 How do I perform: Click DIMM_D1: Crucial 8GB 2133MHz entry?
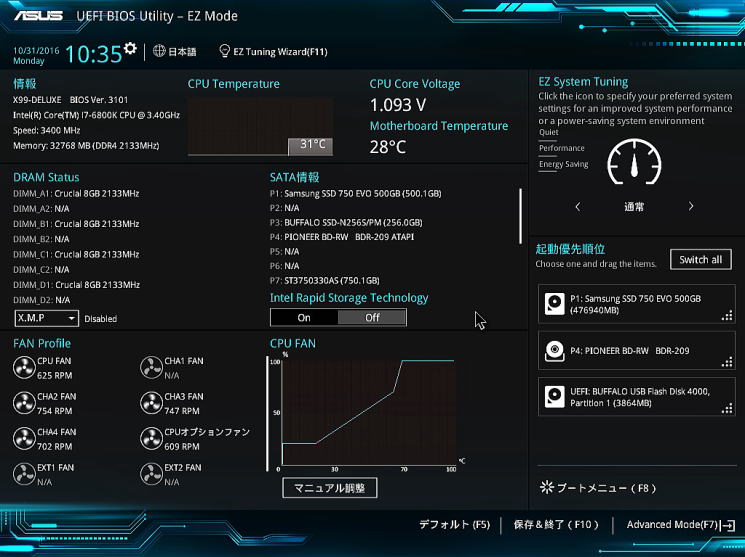click(76, 285)
